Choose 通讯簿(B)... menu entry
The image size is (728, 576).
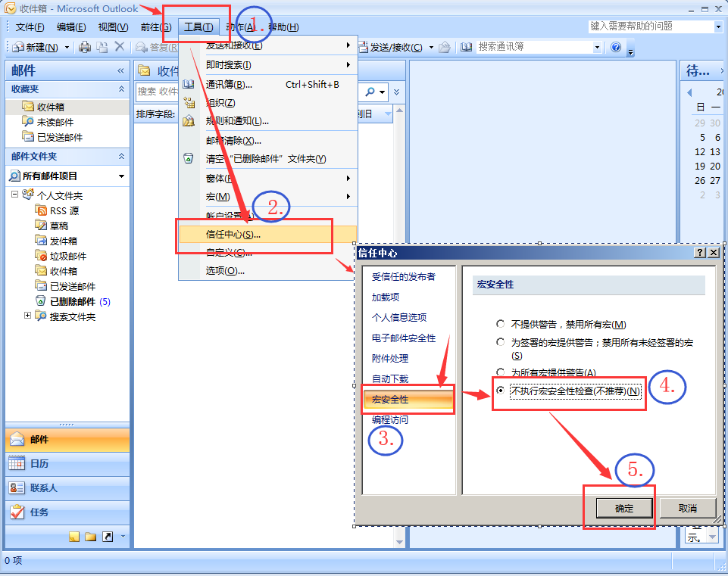coord(268,85)
